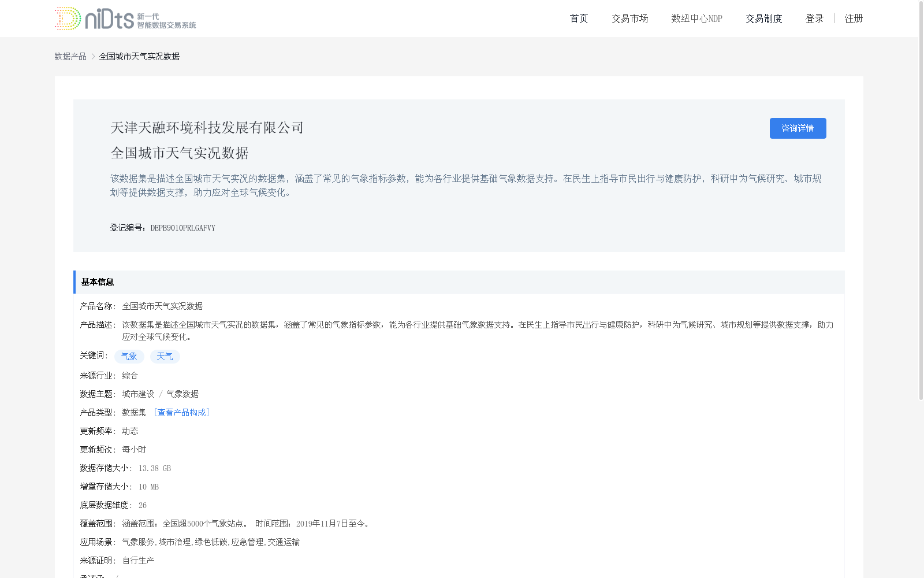924x578 pixels.
Task: Open 数纽中心NDP in the navigation
Action: 696,18
